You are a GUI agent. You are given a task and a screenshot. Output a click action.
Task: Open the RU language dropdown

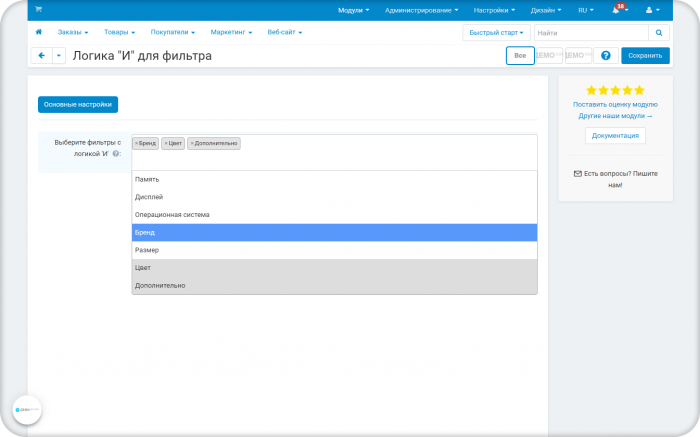click(586, 10)
